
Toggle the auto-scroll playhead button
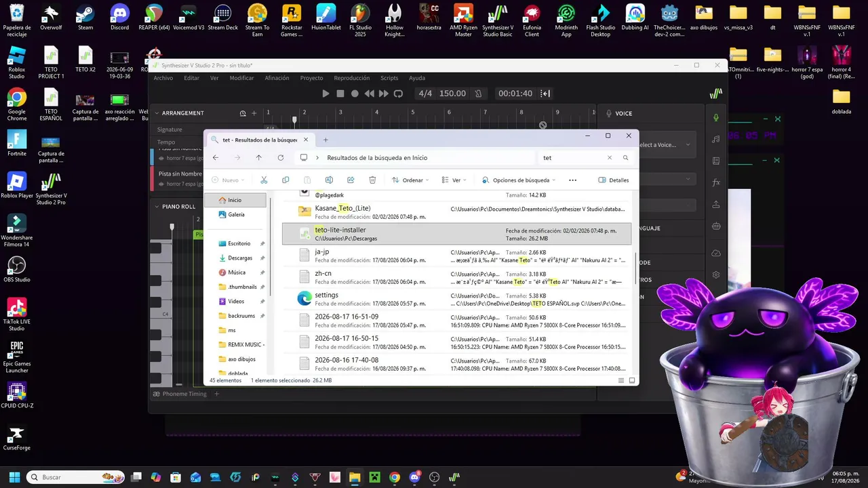tap(545, 94)
